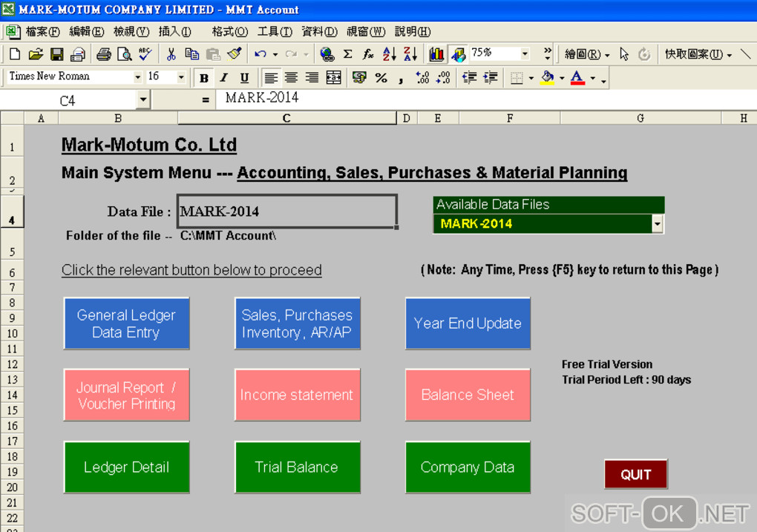Increase indent icon
The image size is (757, 532).
pyautogui.click(x=490, y=77)
